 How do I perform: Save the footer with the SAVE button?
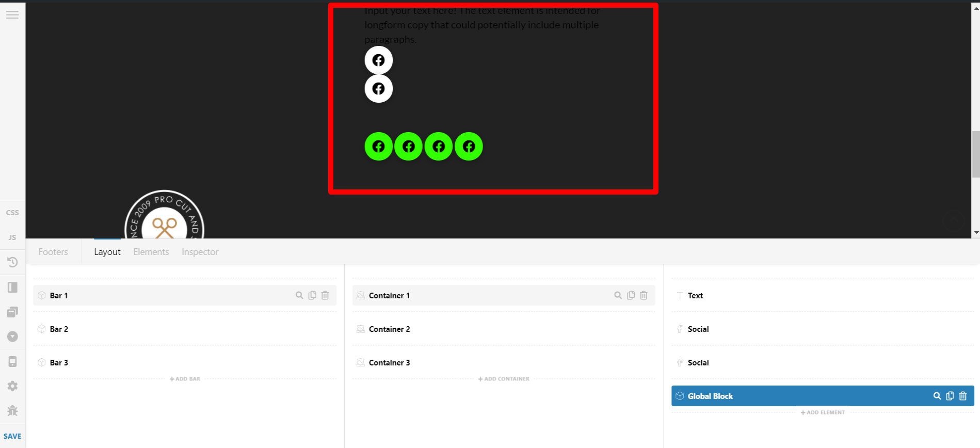[x=12, y=436]
